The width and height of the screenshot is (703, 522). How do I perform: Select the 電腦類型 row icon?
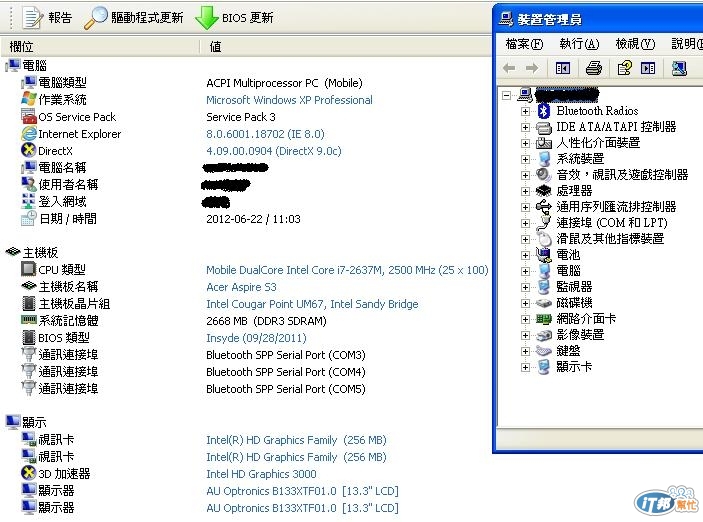29,82
